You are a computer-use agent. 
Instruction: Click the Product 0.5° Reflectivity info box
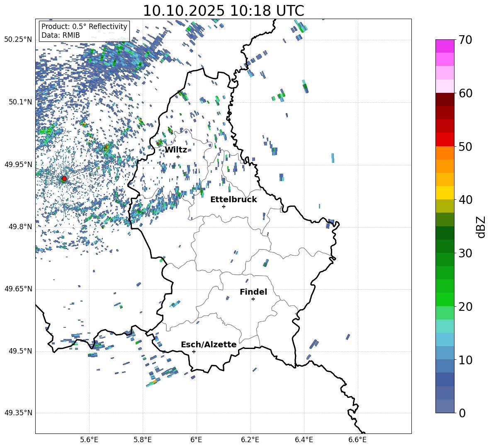[x=84, y=31]
